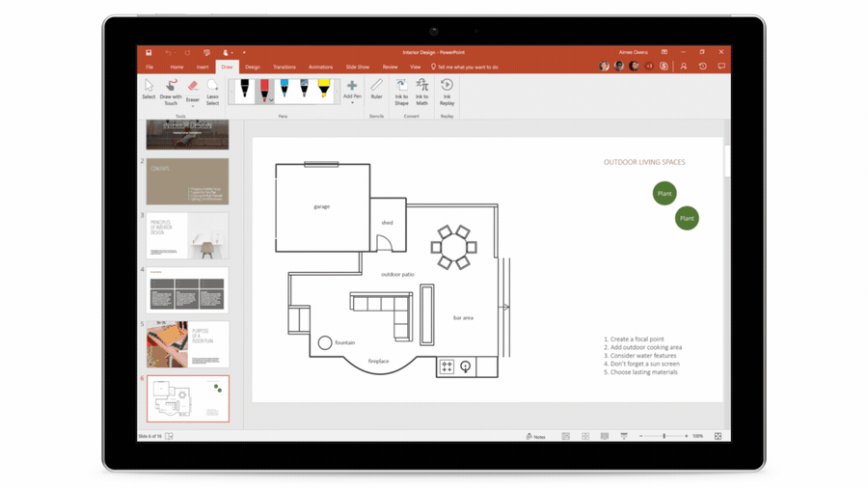Switch to the Insert tab
The height and width of the screenshot is (488, 868).
[203, 67]
